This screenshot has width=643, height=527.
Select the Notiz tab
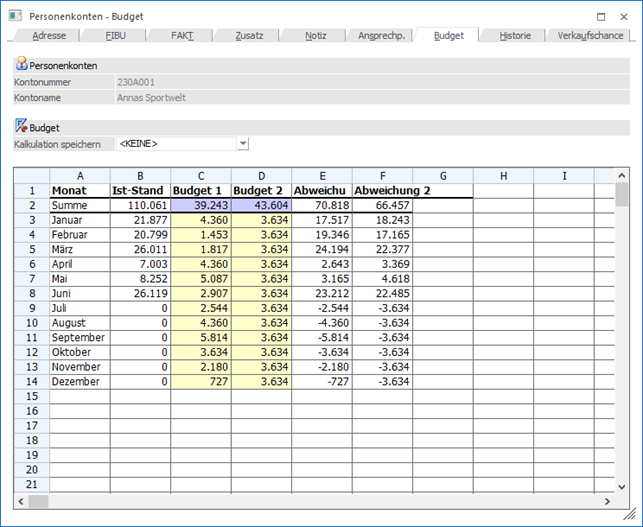316,35
